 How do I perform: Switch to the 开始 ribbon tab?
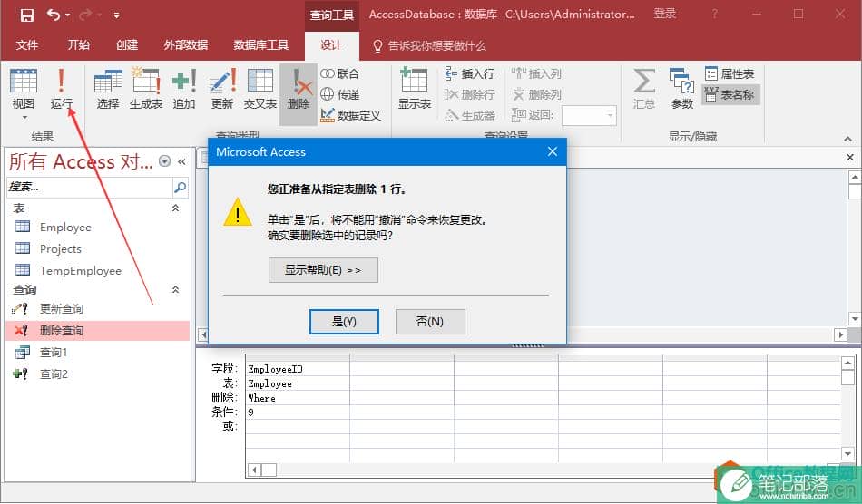point(78,45)
